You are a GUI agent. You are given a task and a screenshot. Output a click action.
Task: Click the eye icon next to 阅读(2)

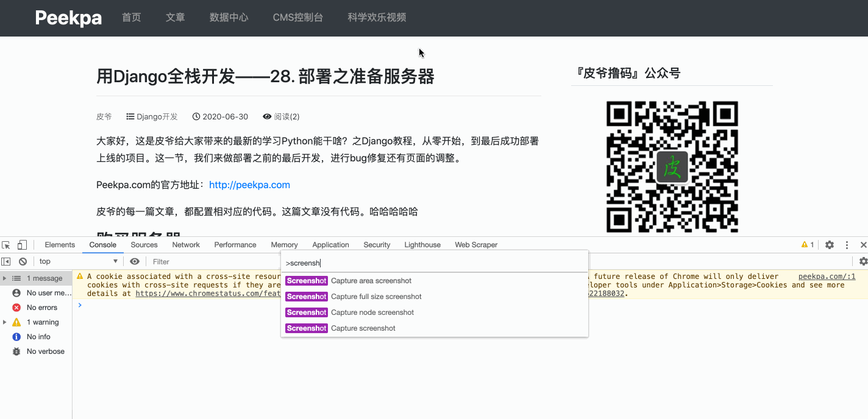(267, 116)
